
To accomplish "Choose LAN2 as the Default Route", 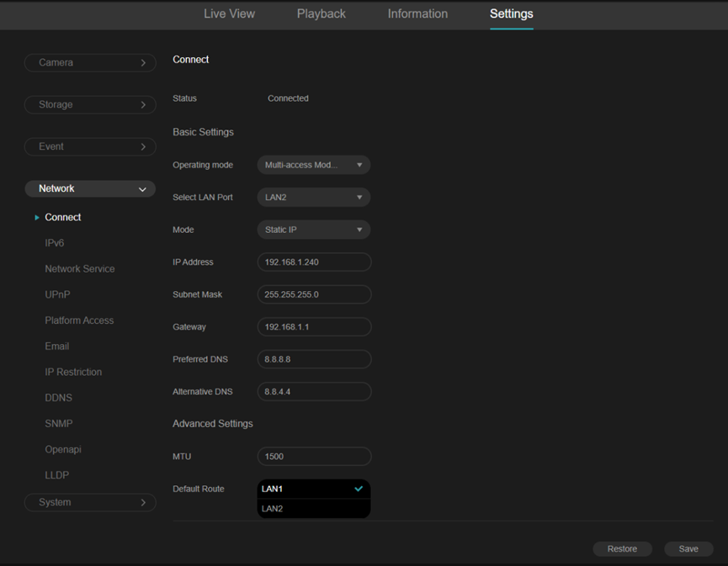I will [313, 509].
